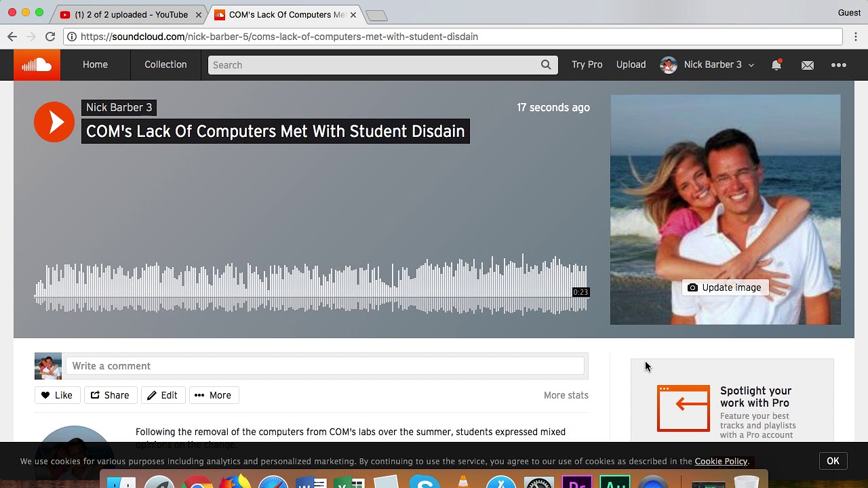Image resolution: width=868 pixels, height=488 pixels.
Task: Open the Chrome menu
Action: pyautogui.click(x=856, y=37)
